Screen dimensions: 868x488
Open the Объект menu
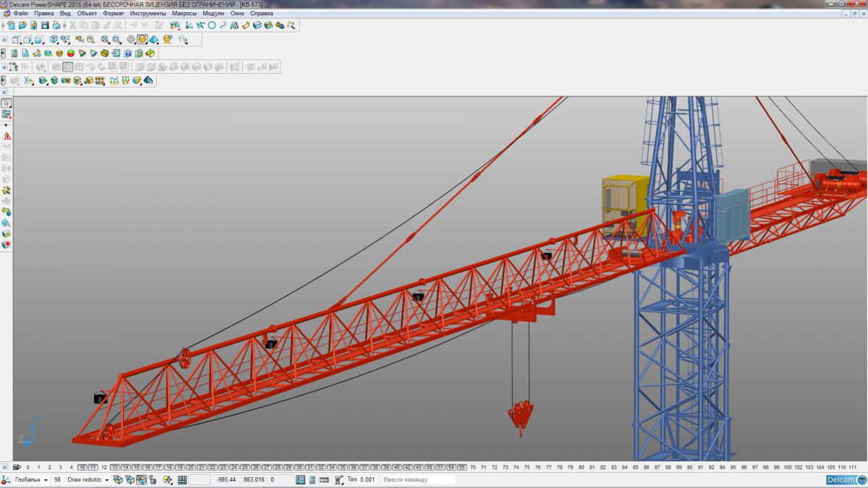tap(87, 13)
